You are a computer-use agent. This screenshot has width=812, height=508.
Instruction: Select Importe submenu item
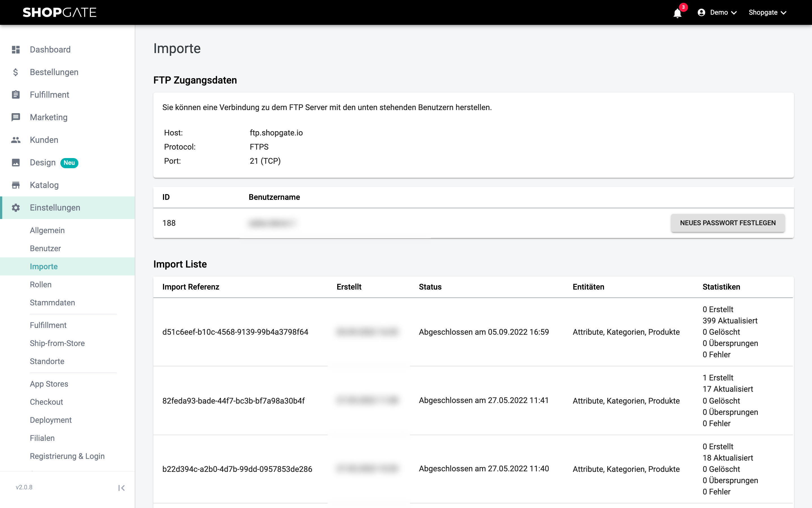pyautogui.click(x=67, y=266)
